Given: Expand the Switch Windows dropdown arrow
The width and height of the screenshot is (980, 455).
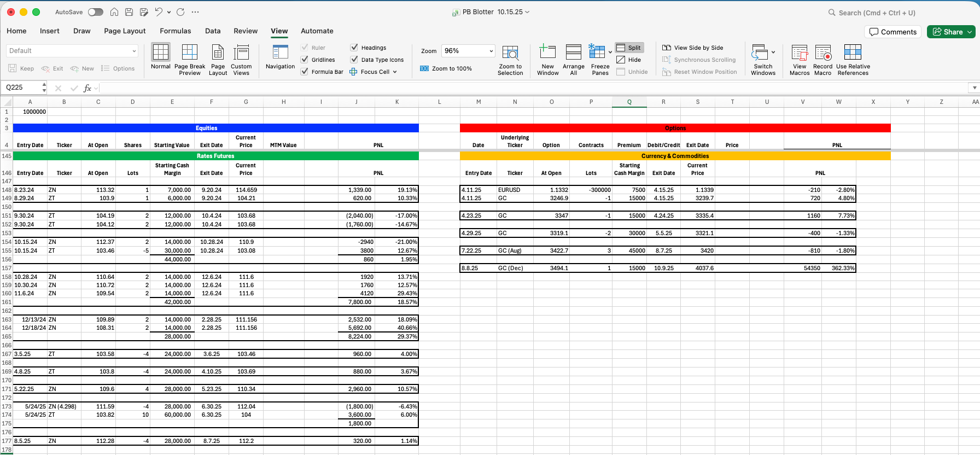Looking at the screenshot, I should click(x=773, y=52).
